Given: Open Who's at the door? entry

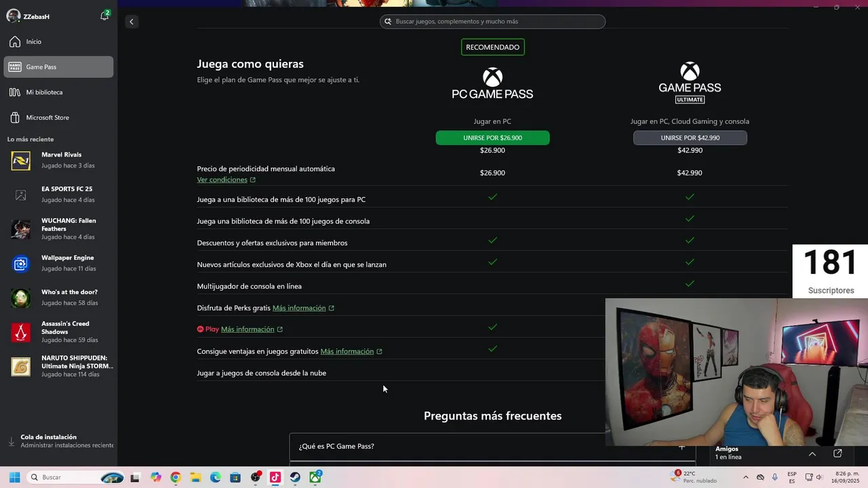Looking at the screenshot, I should click(x=58, y=298).
